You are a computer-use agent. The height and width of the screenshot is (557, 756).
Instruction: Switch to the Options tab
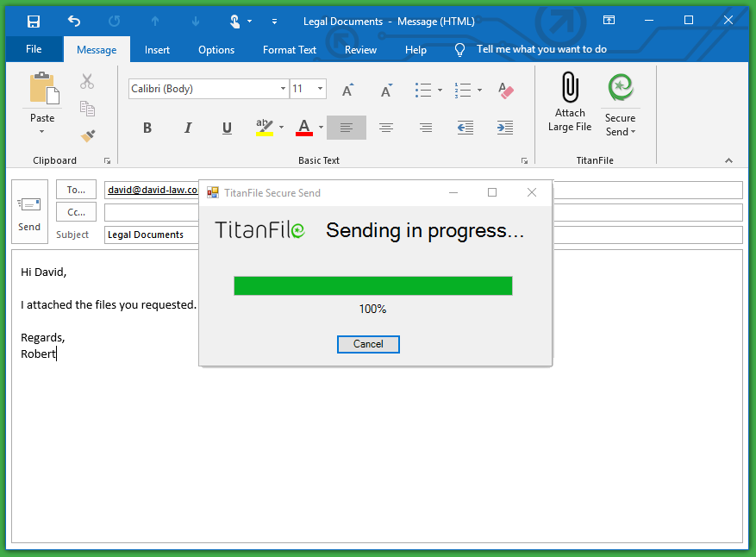(x=216, y=50)
